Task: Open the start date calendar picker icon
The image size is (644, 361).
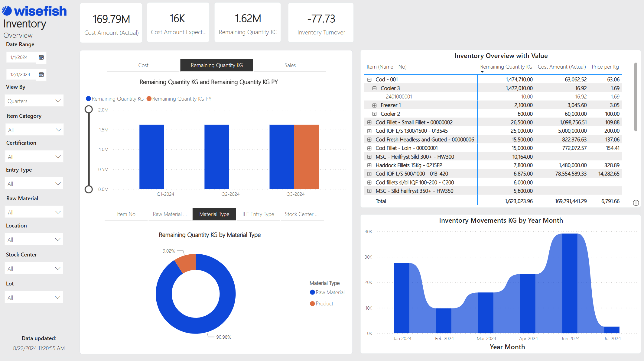Action: 41,57
